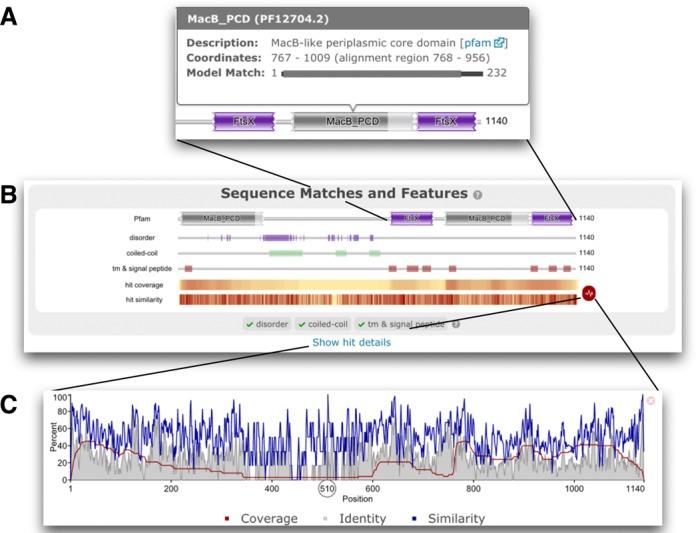Screen dimensions: 696x533
Task: Click the MacB_PCD domain under the tooltip
Action: 351,120
